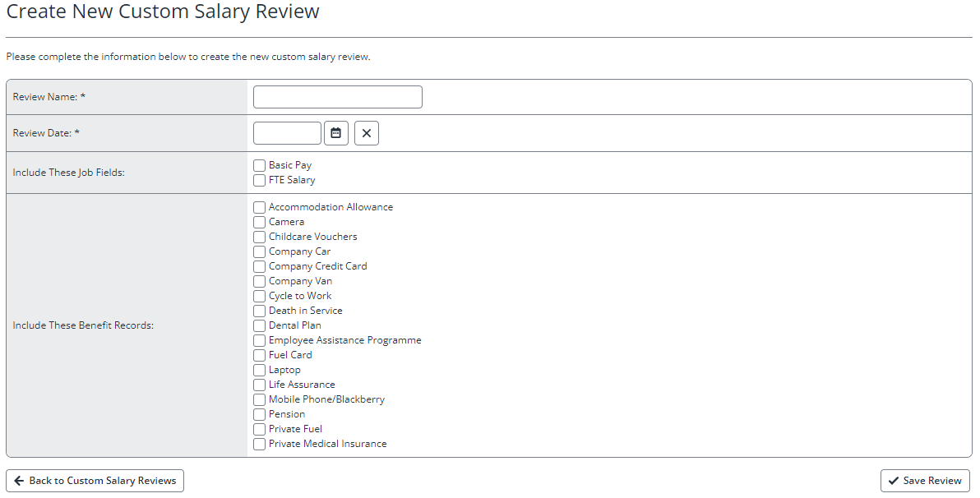Check the Camera benefit checkbox
980x498 pixels.
pyautogui.click(x=259, y=223)
